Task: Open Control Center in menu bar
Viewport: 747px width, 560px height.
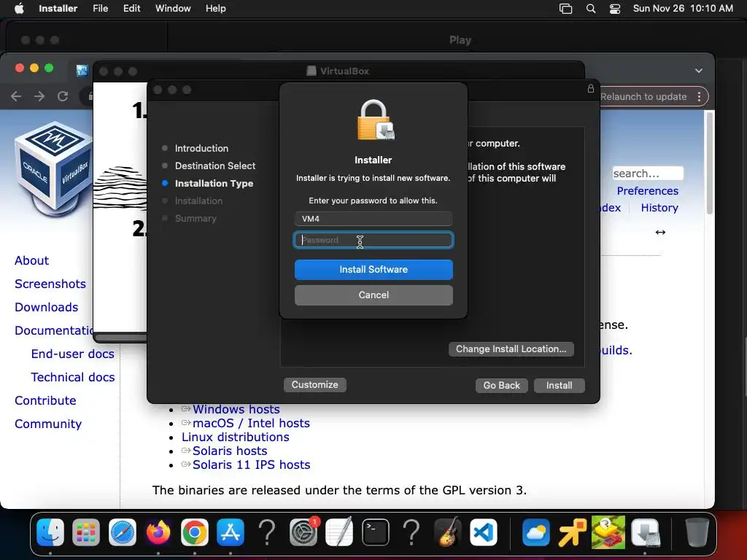Action: [615, 9]
